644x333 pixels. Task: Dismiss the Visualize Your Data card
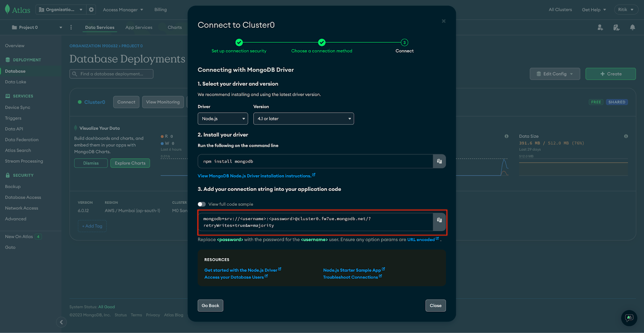coord(91,163)
